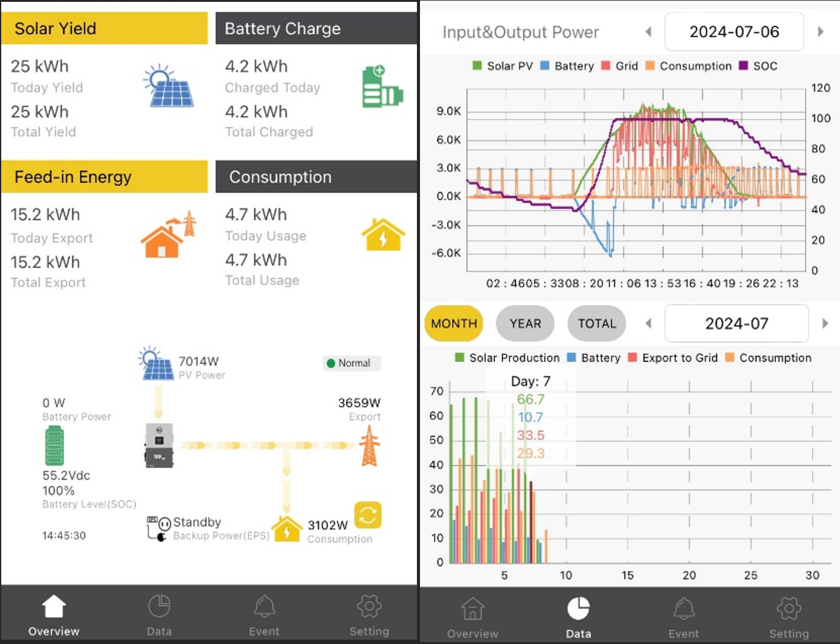This screenshot has width=840, height=644.
Task: Tap the green battery charge icon
Action: click(x=382, y=87)
